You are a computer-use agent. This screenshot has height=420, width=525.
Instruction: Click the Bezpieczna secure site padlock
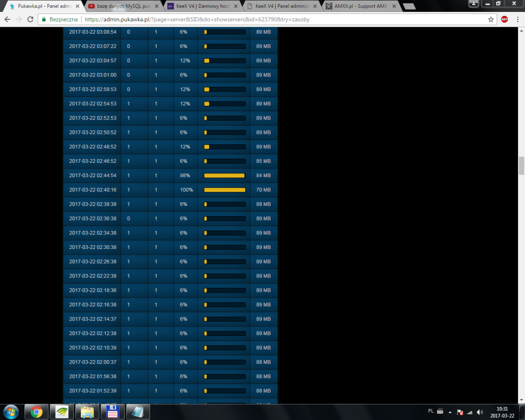pos(44,20)
